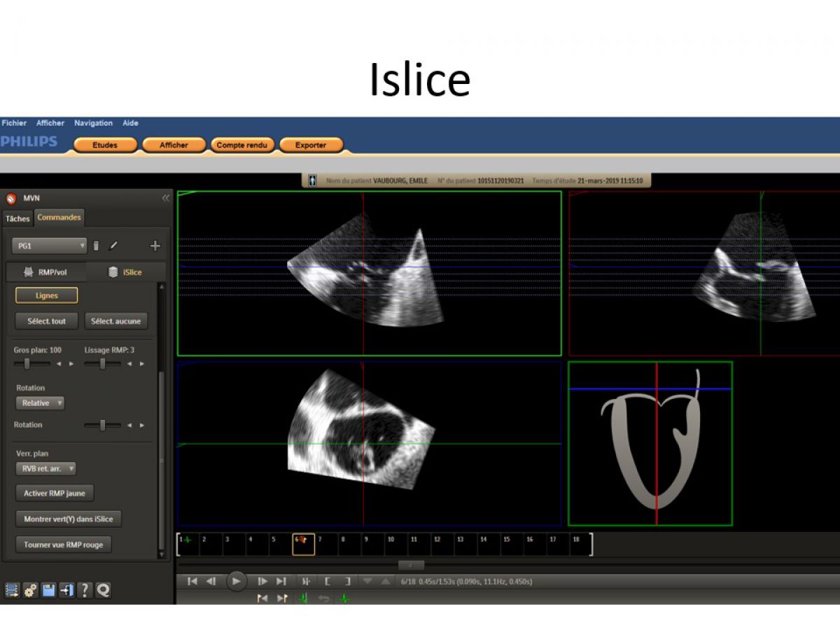The width and height of the screenshot is (840, 630).
Task: Adjust the Gros plan slider
Action: pyautogui.click(x=27, y=364)
